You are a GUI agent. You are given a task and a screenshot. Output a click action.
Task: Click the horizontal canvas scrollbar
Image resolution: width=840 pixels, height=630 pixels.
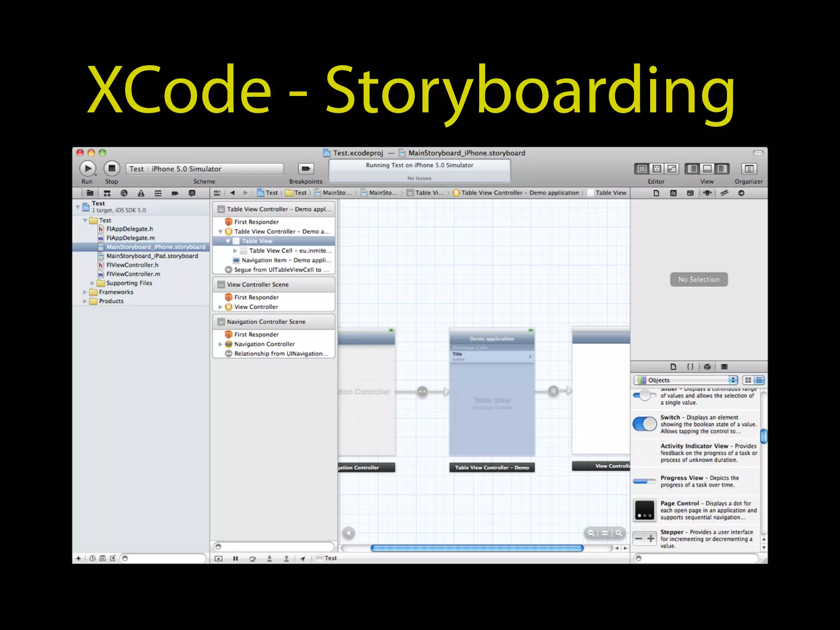tap(477, 548)
